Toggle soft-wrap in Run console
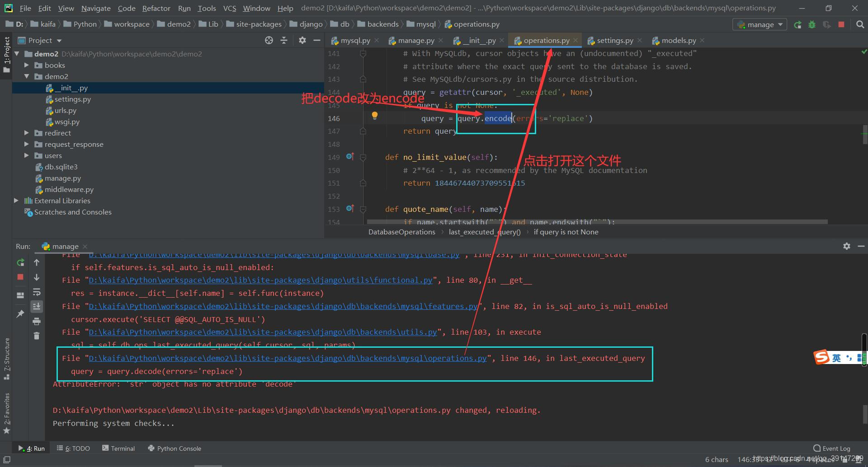Screen dimensions: 868x467 pos(37,292)
